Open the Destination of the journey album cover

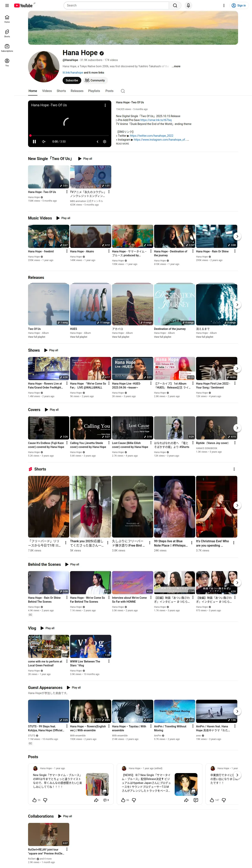click(174, 304)
